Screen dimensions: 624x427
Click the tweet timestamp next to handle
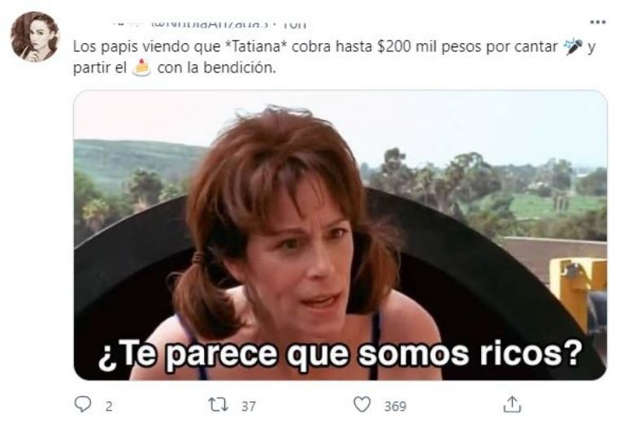click(x=294, y=25)
